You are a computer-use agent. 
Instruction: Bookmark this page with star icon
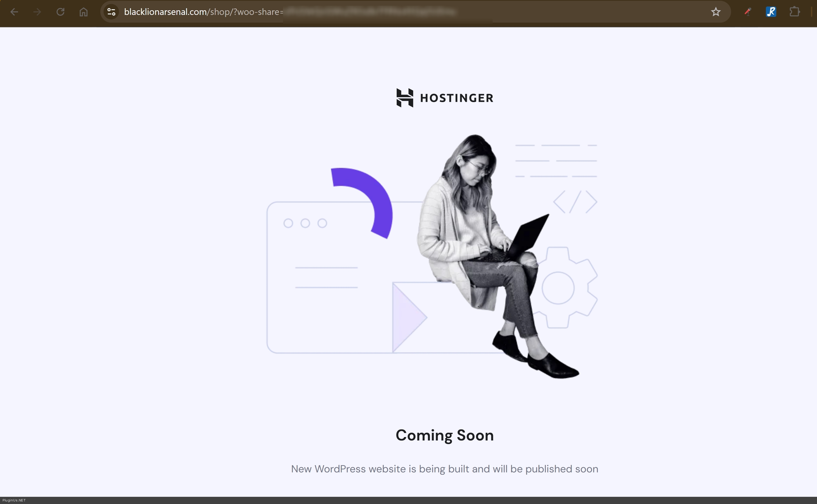pos(716,12)
